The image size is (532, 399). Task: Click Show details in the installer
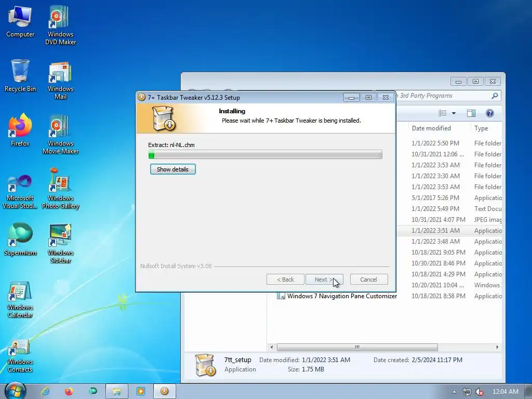[x=172, y=169]
